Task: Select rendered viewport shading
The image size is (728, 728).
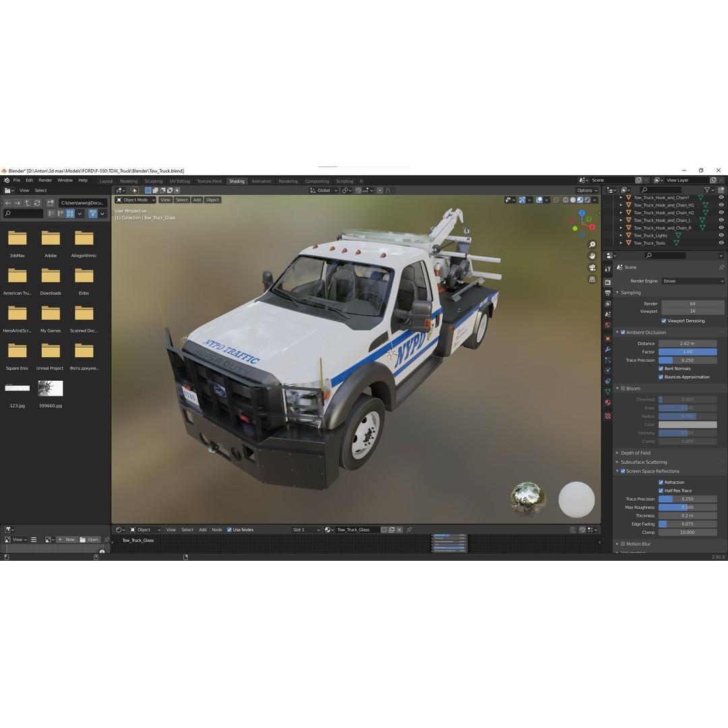Action: tap(587, 200)
